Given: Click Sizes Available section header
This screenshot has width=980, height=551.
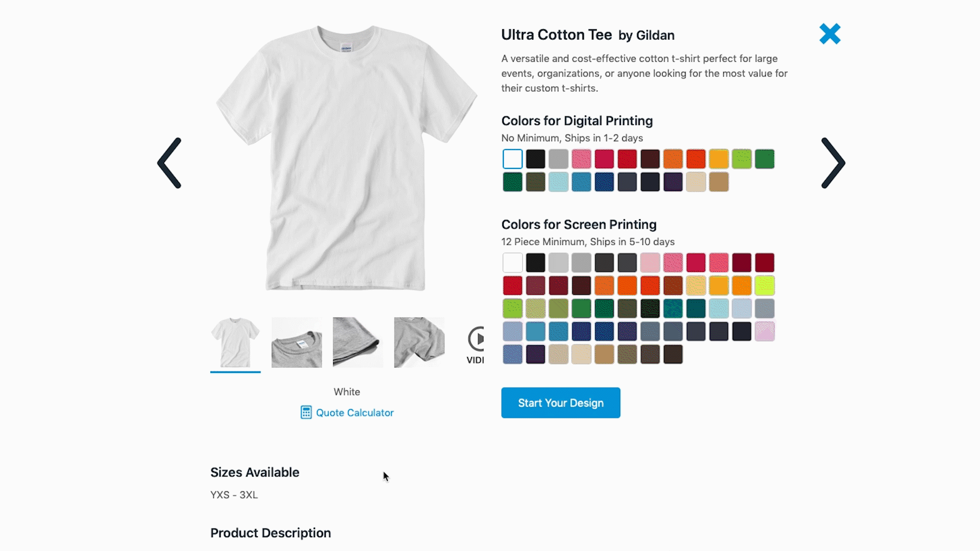Looking at the screenshot, I should (x=255, y=472).
